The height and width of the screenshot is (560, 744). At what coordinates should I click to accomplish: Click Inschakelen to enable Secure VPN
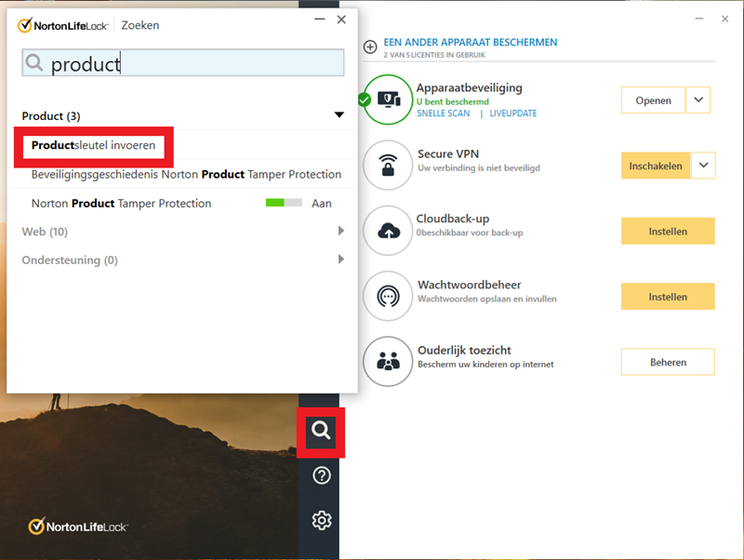(656, 166)
